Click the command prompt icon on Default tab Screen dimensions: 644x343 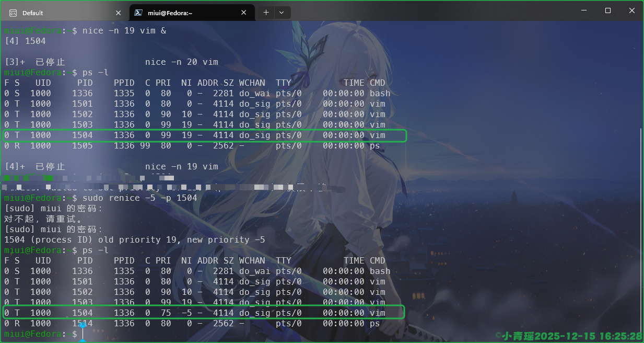13,13
